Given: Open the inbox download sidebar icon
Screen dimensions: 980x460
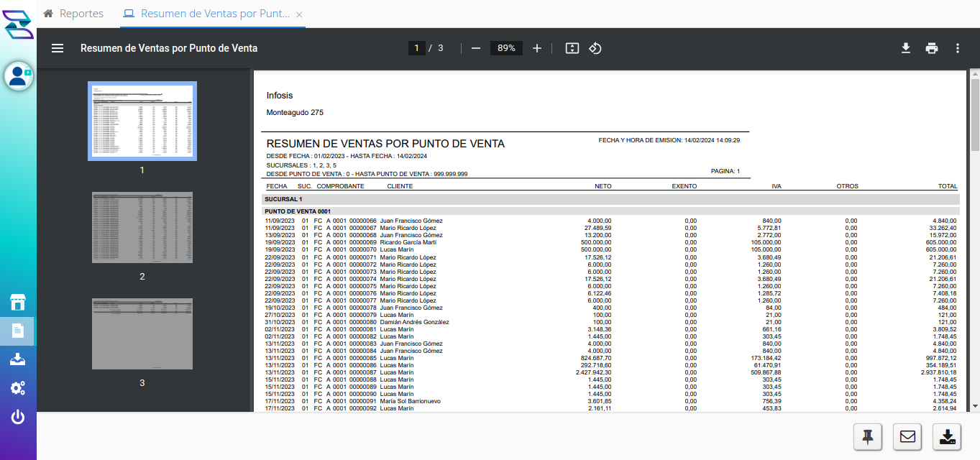Looking at the screenshot, I should [x=18, y=359].
